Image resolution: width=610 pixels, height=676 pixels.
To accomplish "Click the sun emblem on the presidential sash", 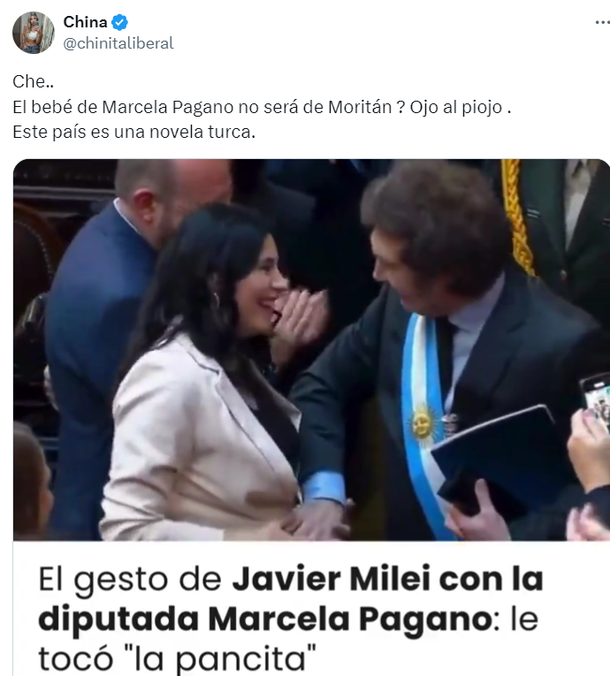I will click(422, 424).
